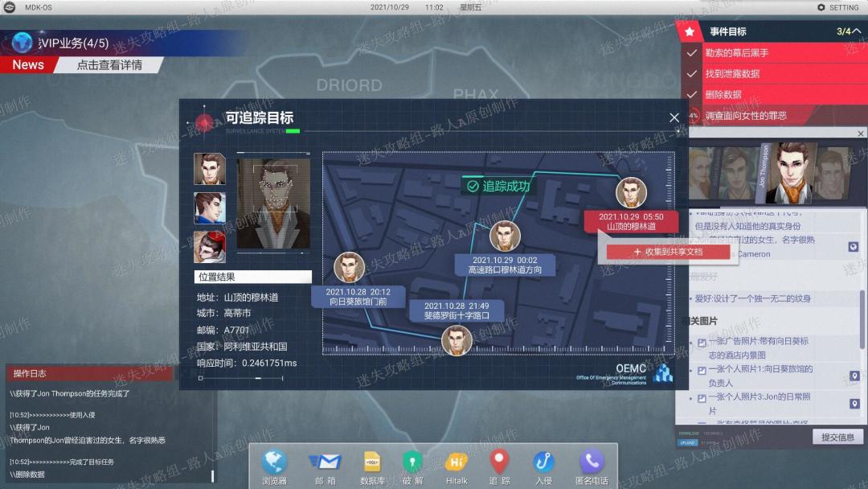Click the slider under 响应时间
This screenshot has width=868, height=489.
pyautogui.click(x=241, y=378)
